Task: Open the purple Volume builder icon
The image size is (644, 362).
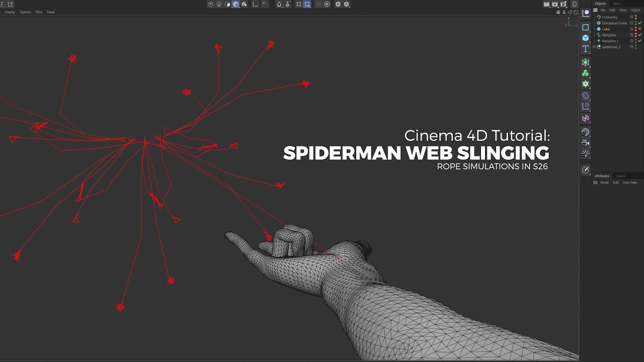Action: [586, 96]
